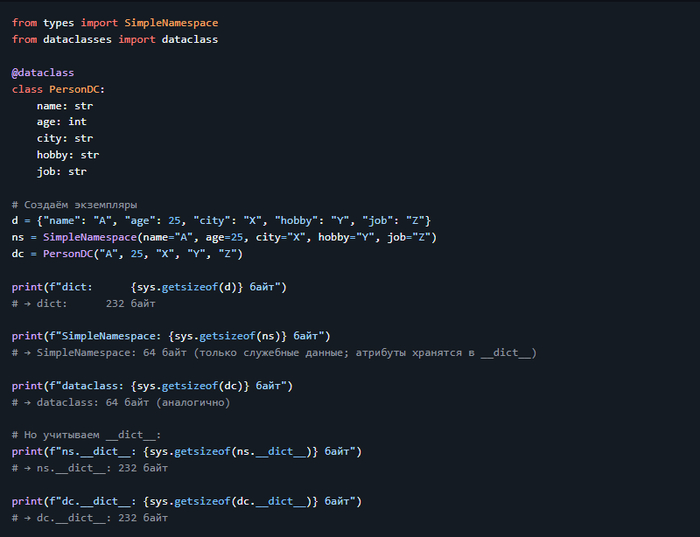The width and height of the screenshot is (700, 537).
Task: Click the 'ns = SimpleNamespace(...)' assignment line
Action: coord(224,237)
